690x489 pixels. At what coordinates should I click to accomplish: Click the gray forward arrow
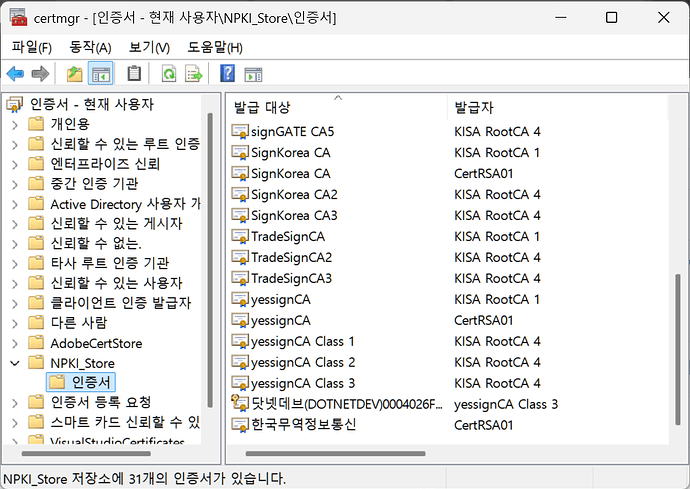point(40,74)
